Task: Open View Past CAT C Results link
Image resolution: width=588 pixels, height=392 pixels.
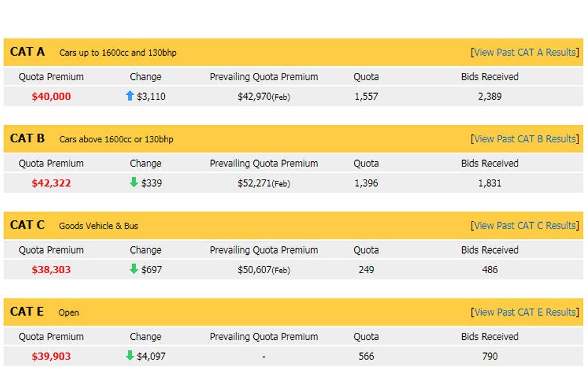Action: pyautogui.click(x=525, y=226)
